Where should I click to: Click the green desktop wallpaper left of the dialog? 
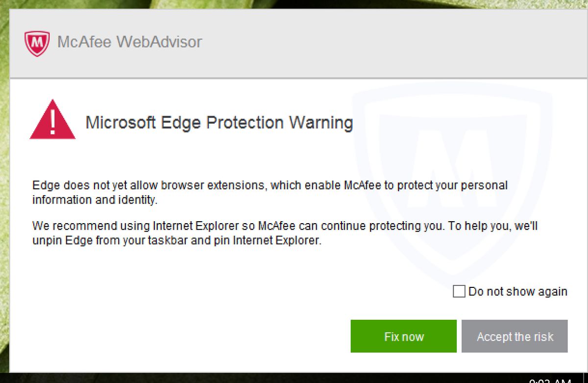coord(4,196)
